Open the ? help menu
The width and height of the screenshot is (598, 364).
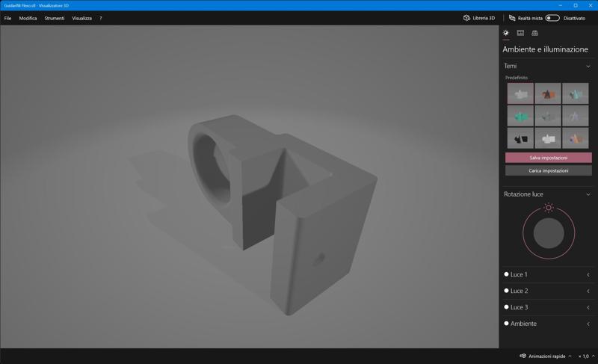click(x=101, y=18)
